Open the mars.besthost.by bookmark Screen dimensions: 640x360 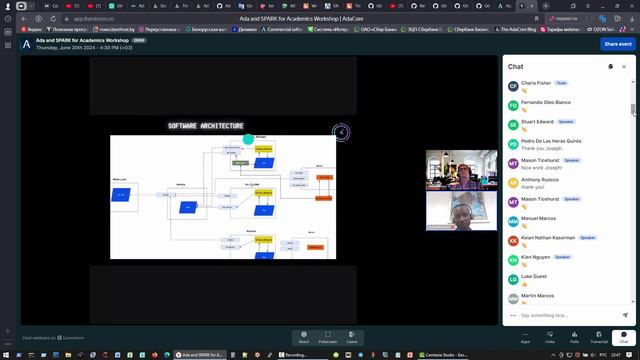point(114,29)
